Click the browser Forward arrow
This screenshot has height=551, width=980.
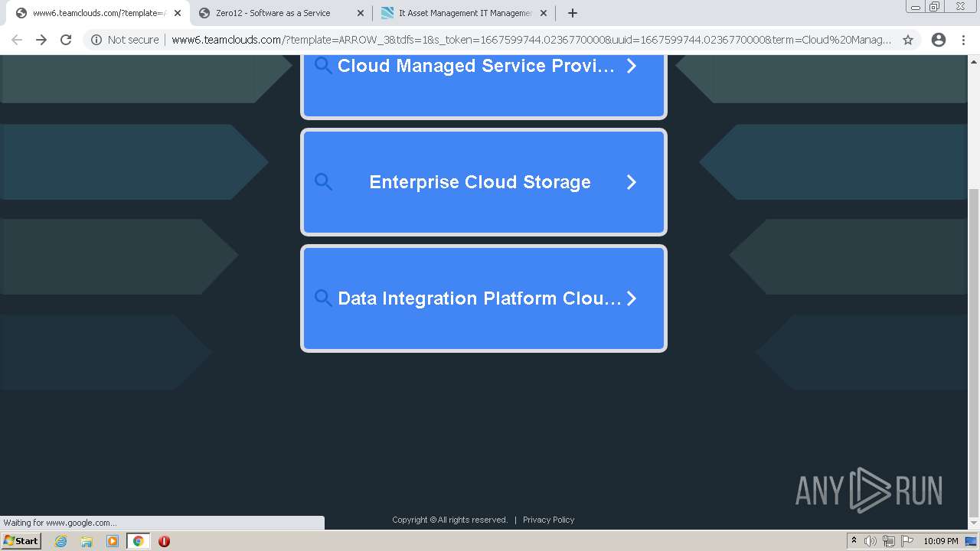pos(41,40)
